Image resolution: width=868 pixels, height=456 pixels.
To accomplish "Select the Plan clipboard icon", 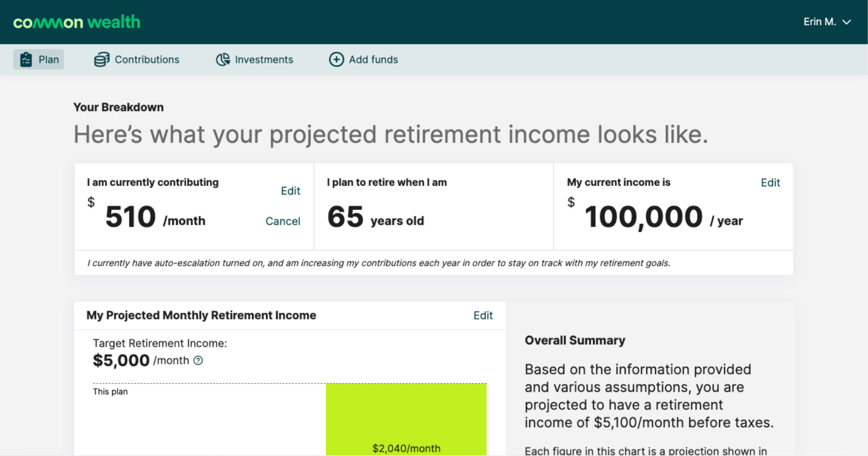I will coord(25,59).
